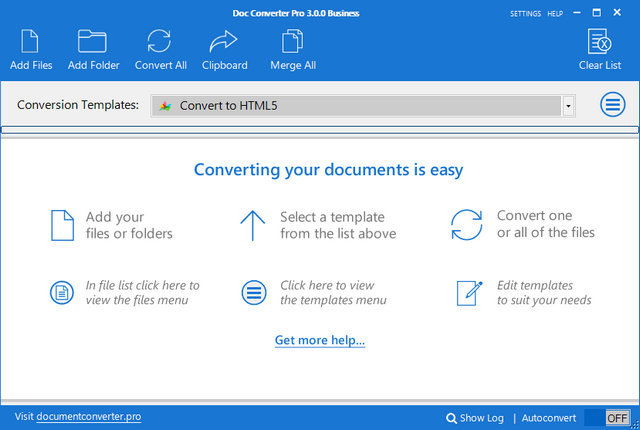Click the Clear List icon
The width and height of the screenshot is (640, 430).
(600, 42)
